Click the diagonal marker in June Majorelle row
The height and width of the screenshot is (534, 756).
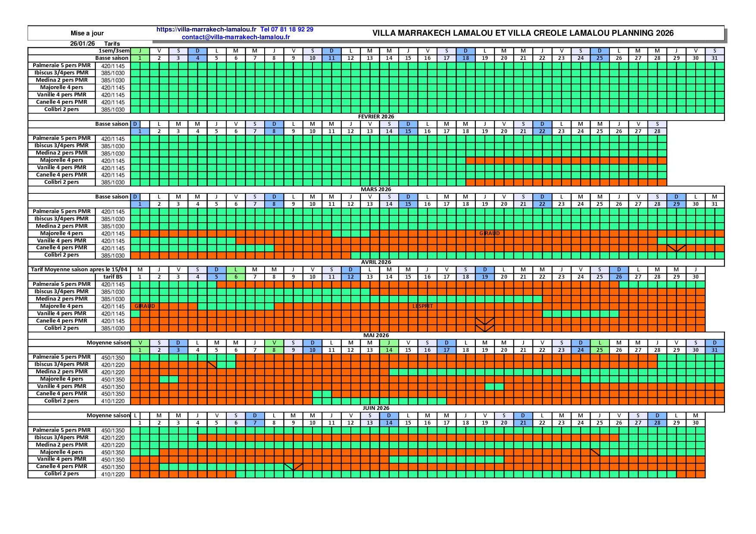(595, 452)
